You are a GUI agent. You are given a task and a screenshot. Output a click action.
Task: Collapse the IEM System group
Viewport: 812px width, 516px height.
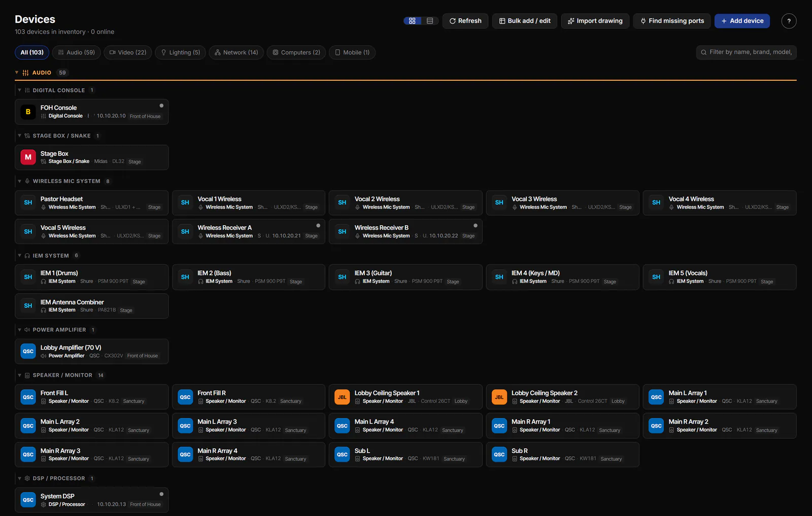coord(19,256)
